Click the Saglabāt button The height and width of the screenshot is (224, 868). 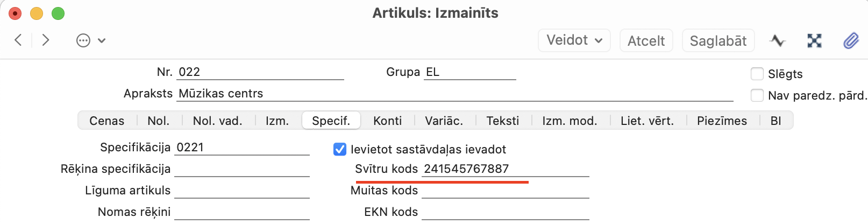[x=718, y=40]
